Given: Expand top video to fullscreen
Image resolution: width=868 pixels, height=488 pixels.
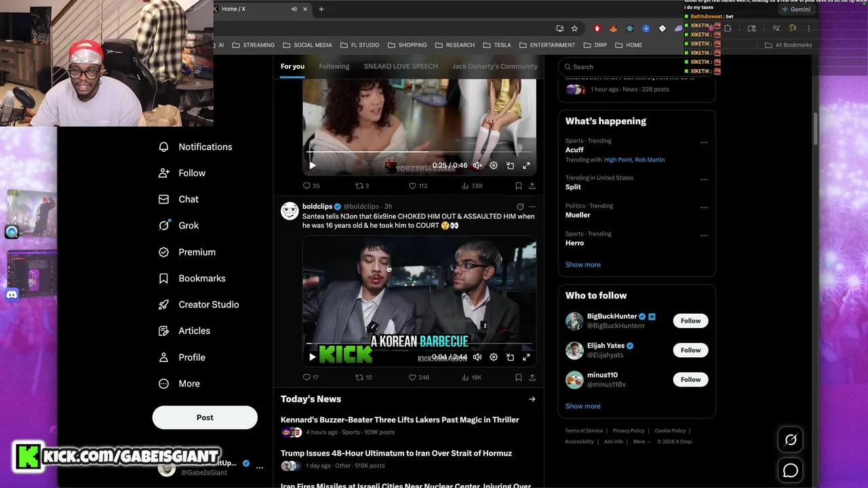Looking at the screenshot, I should point(526,165).
